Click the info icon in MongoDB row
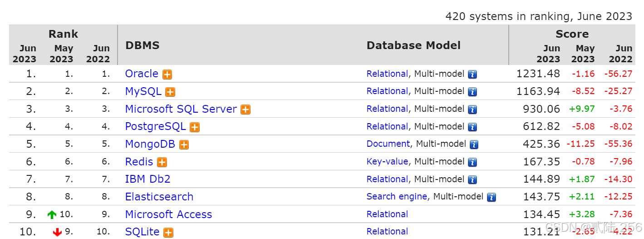The height and width of the screenshot is (239, 644). [474, 144]
